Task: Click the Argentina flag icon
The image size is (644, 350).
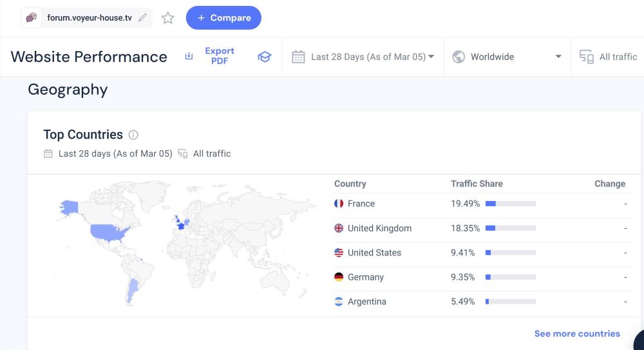Action: coord(339,302)
